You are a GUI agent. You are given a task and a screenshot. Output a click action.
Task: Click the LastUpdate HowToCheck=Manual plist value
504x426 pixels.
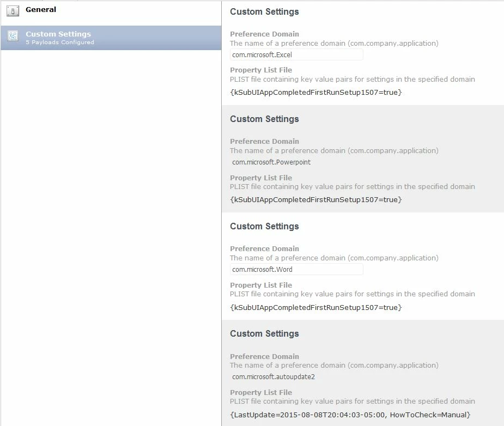pyautogui.click(x=350, y=415)
